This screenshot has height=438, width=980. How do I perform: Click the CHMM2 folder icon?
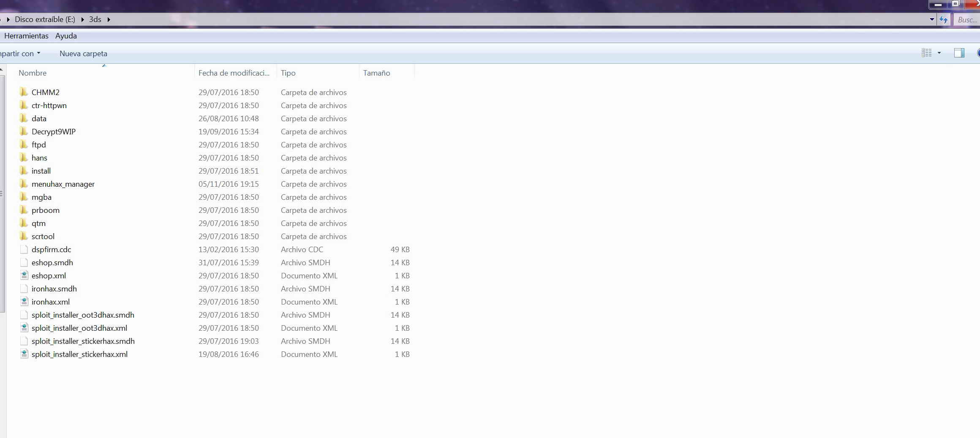pos(24,92)
